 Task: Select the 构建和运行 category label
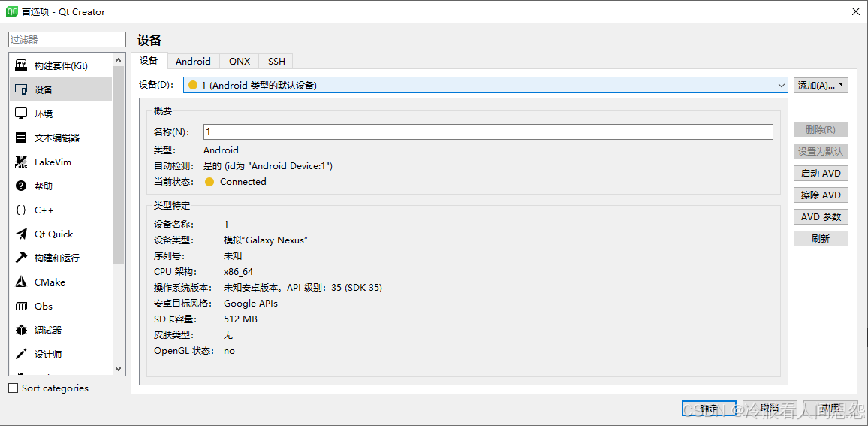(x=57, y=258)
